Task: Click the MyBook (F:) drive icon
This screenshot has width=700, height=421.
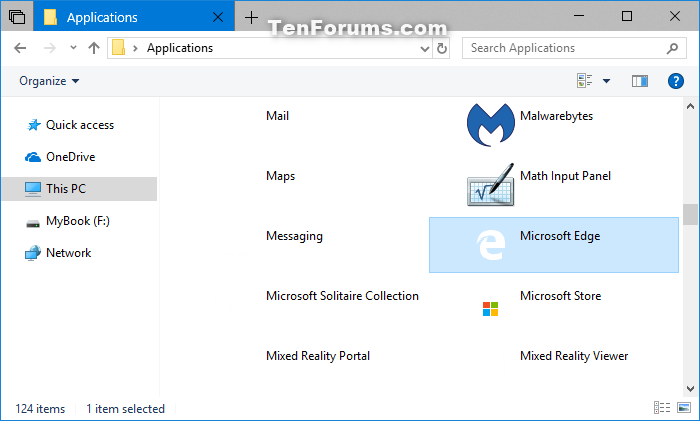Action: (33, 223)
